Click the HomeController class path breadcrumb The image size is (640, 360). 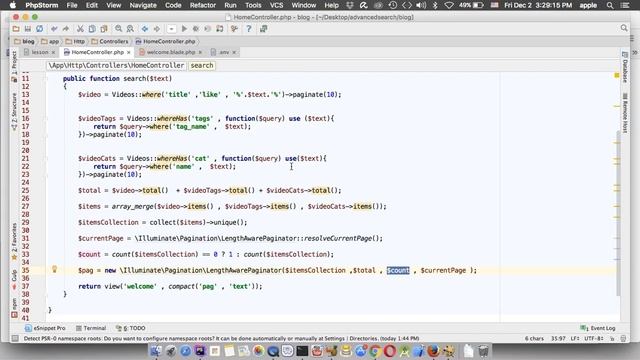tap(116, 65)
